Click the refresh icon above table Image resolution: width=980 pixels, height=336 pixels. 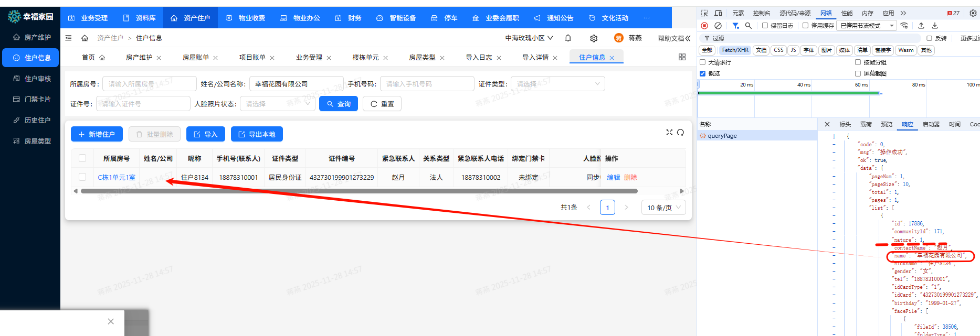pyautogui.click(x=680, y=133)
